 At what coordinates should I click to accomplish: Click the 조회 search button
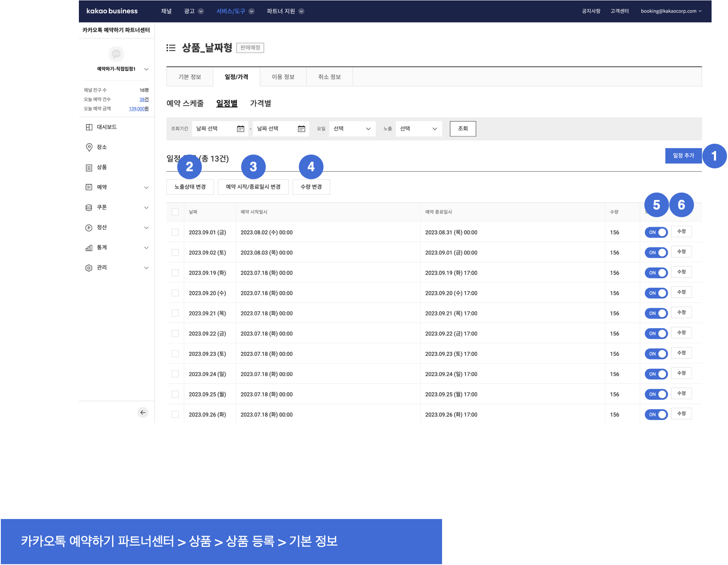click(x=463, y=129)
